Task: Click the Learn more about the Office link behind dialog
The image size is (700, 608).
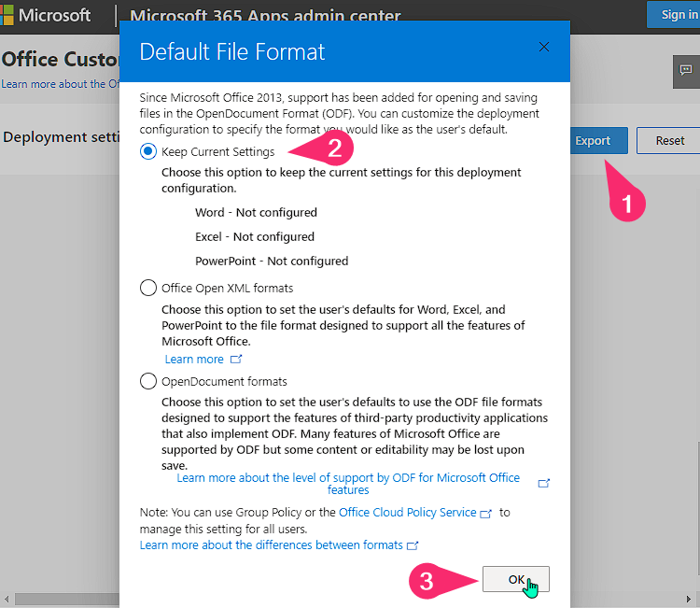Action: [61, 84]
